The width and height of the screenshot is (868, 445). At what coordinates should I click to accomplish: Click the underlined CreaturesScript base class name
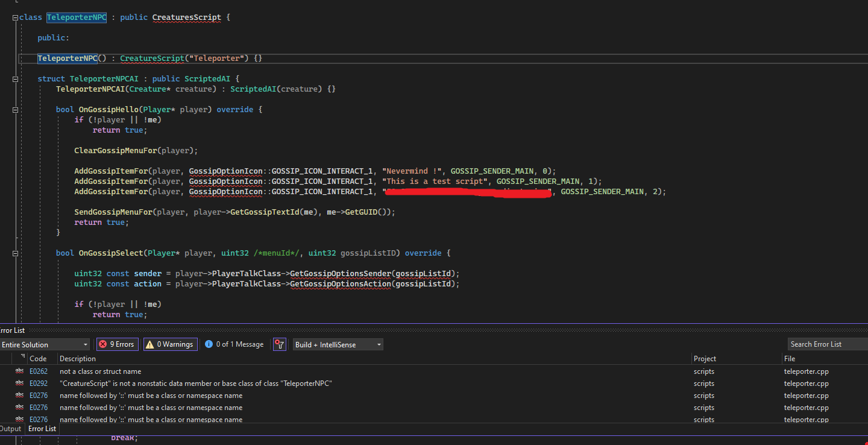[x=187, y=17]
